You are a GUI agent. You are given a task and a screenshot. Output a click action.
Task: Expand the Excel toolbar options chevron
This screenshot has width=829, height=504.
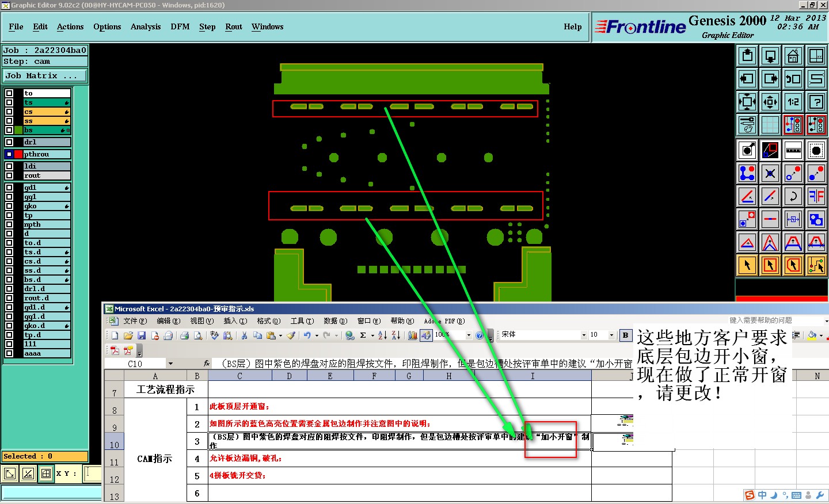tap(490, 337)
